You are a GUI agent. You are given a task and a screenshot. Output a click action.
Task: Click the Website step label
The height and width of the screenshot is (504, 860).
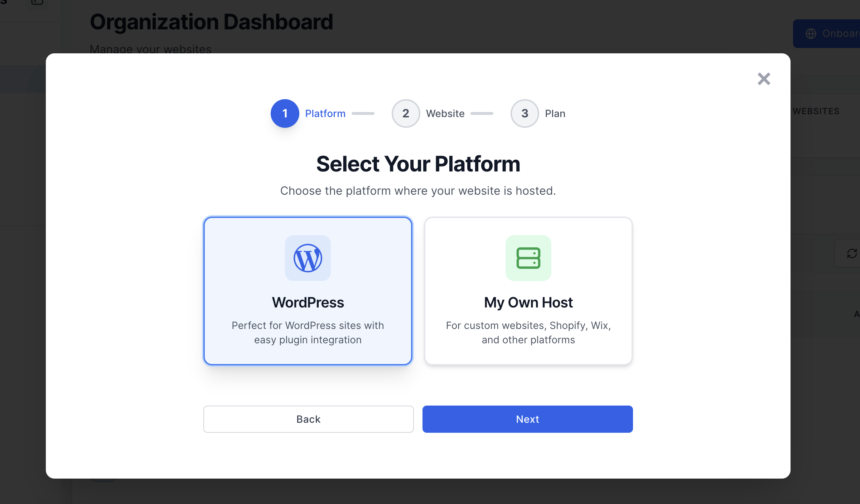click(445, 113)
